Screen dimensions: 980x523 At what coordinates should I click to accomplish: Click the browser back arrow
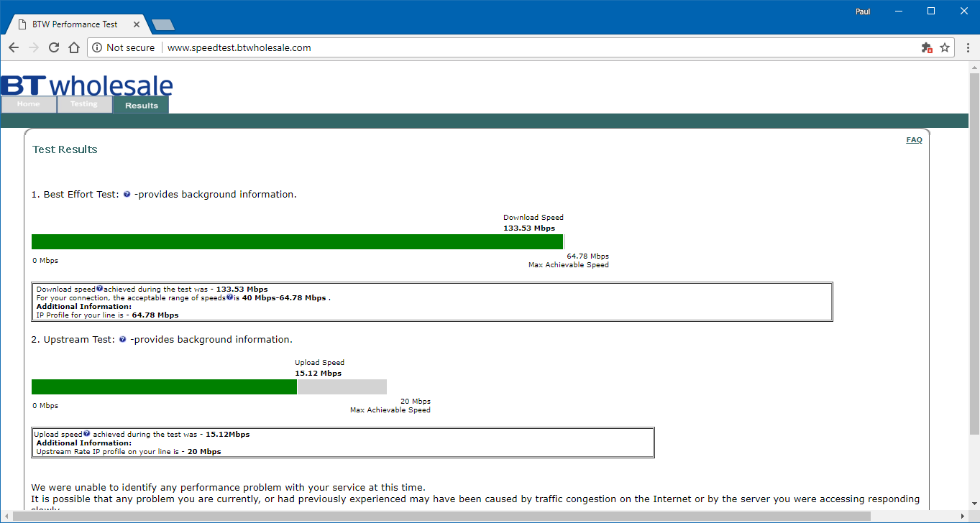point(14,47)
